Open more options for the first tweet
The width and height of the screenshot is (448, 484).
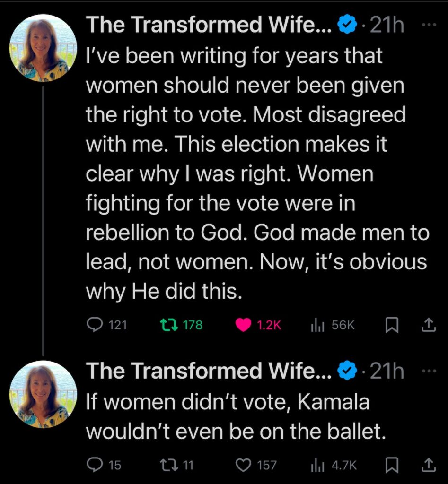click(428, 26)
